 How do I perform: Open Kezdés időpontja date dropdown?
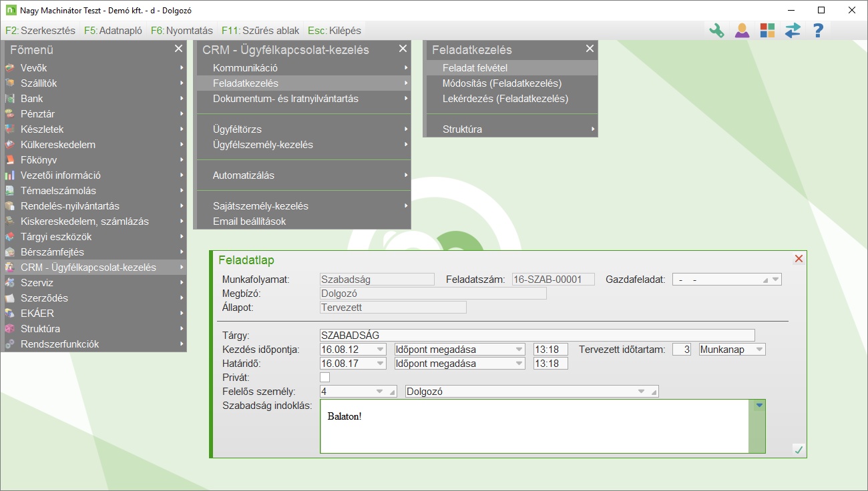click(380, 349)
